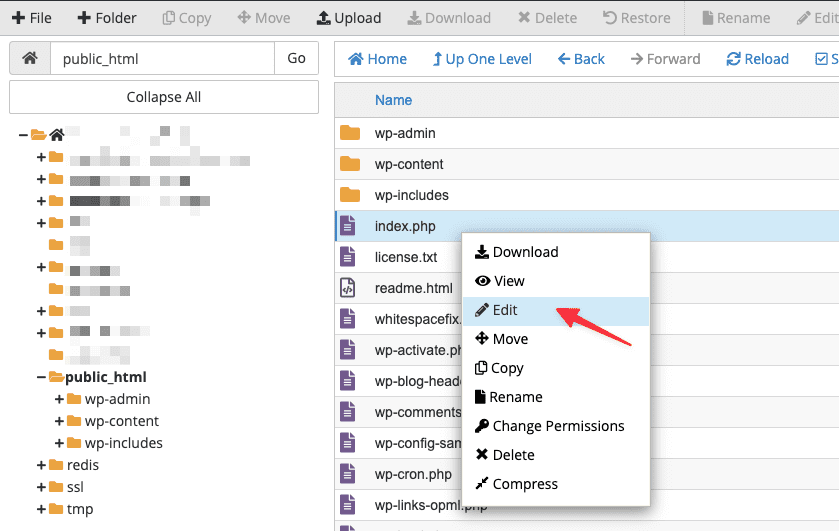Click the home icon beside the path field
The image size is (839, 531).
(x=30, y=59)
